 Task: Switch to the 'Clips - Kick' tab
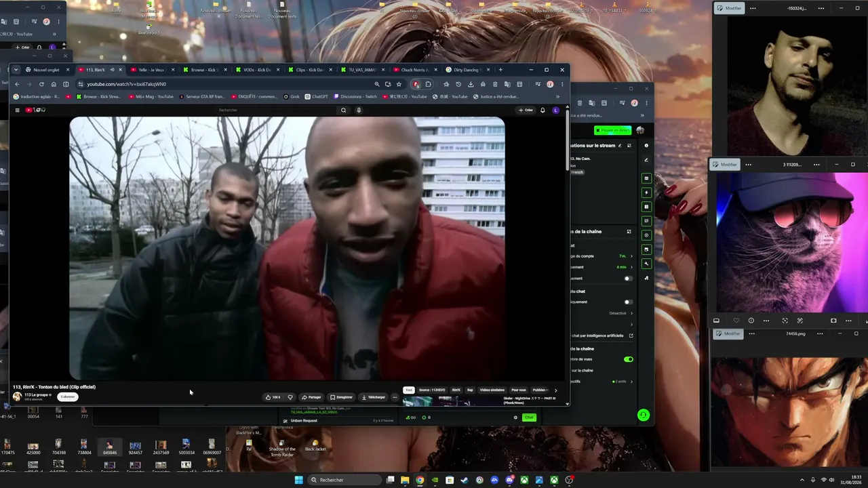[310, 70]
